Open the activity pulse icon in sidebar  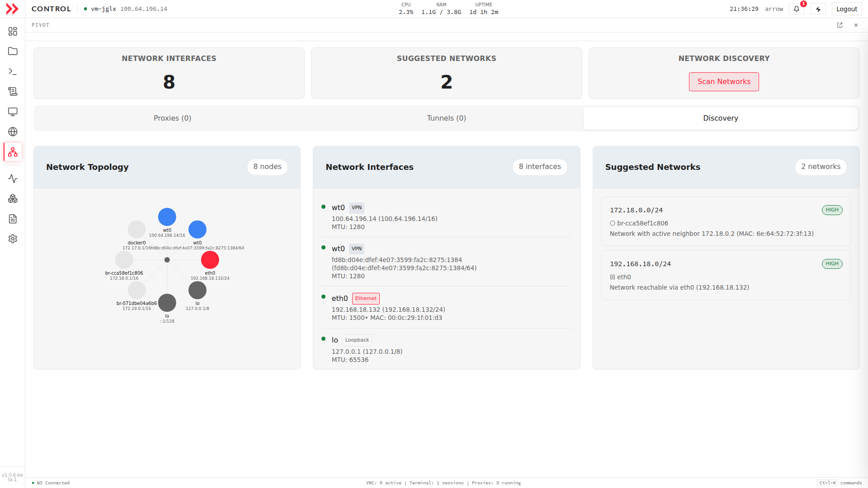[13, 179]
